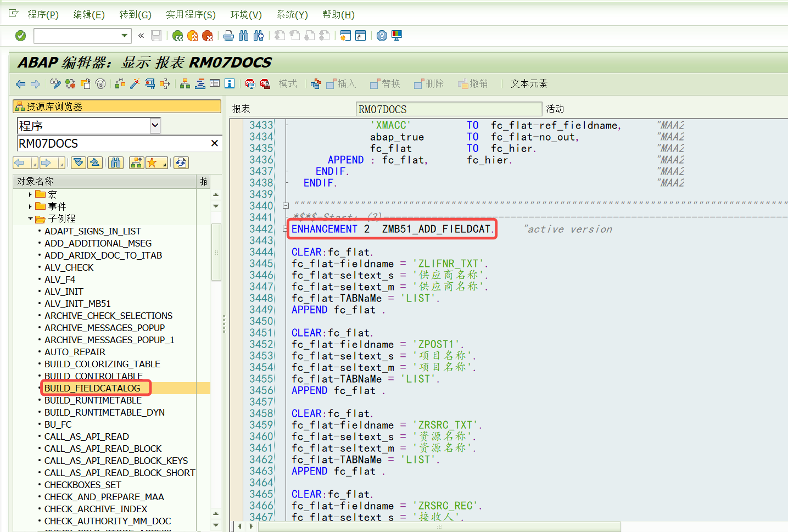The image size is (788, 532).
Task: Open the help question mark icon
Action: click(382, 36)
